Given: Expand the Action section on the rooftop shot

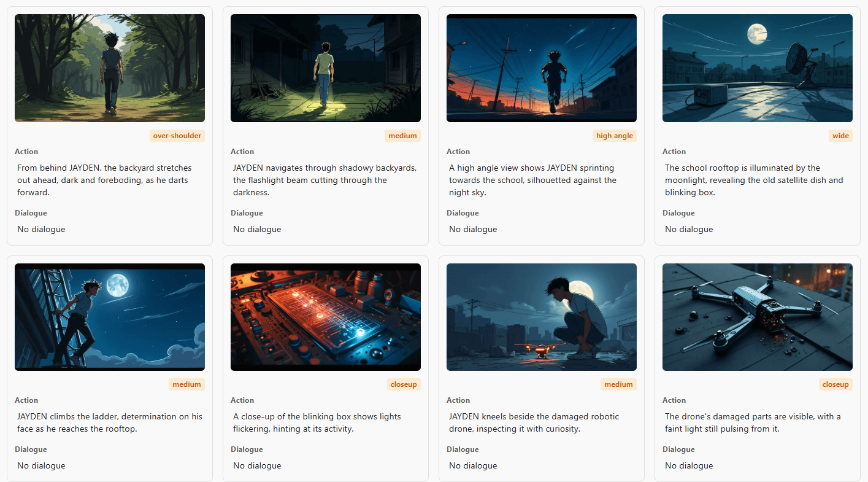Looking at the screenshot, I should tap(674, 151).
